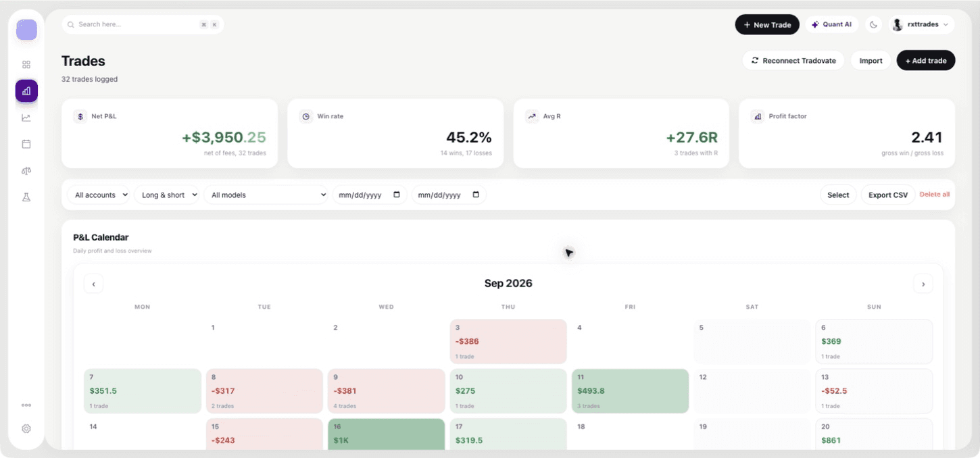This screenshot has height=458, width=980.
Task: Click the 45.2% win rate value
Action: click(x=469, y=138)
